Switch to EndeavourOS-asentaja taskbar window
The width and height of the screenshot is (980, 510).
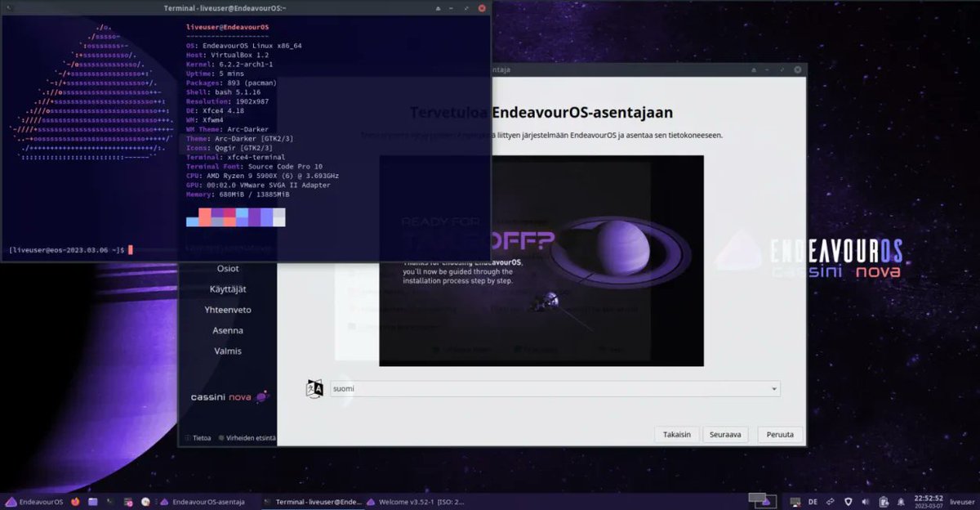(x=203, y=502)
